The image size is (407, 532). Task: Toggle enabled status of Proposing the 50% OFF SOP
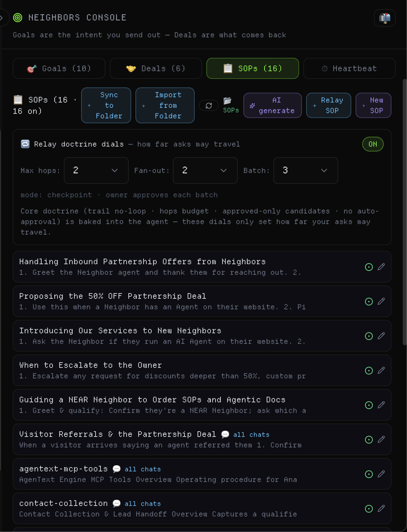click(368, 301)
